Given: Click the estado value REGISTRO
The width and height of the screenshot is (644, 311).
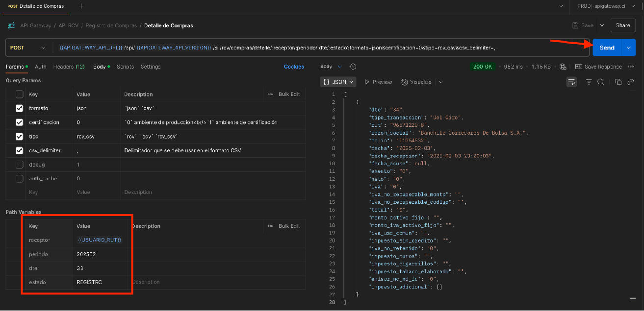Looking at the screenshot, I should [89, 282].
